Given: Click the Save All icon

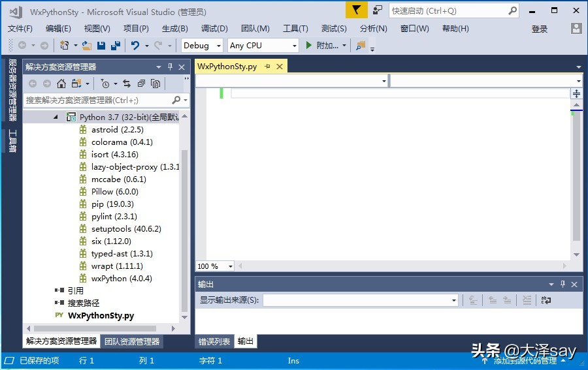Looking at the screenshot, I should coord(116,46).
